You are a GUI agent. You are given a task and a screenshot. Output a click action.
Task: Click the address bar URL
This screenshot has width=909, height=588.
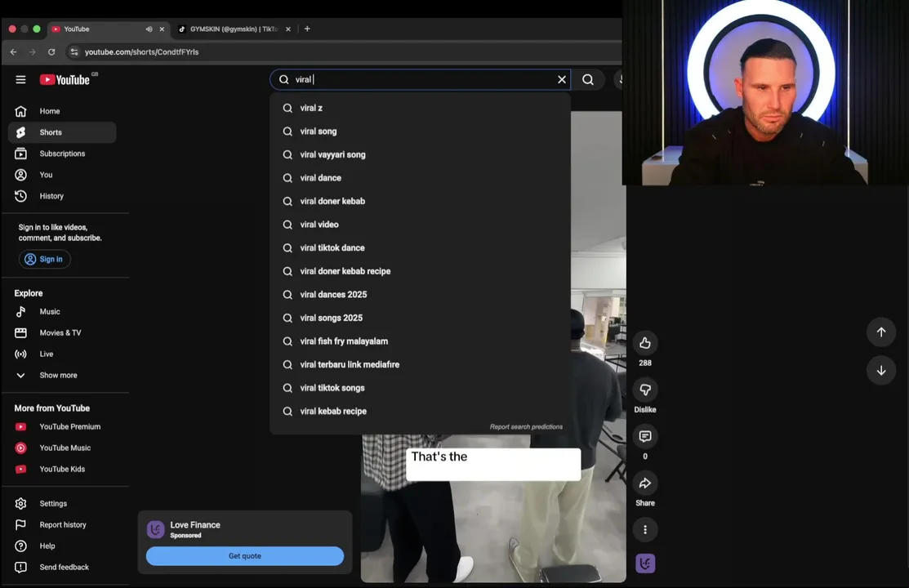point(141,51)
